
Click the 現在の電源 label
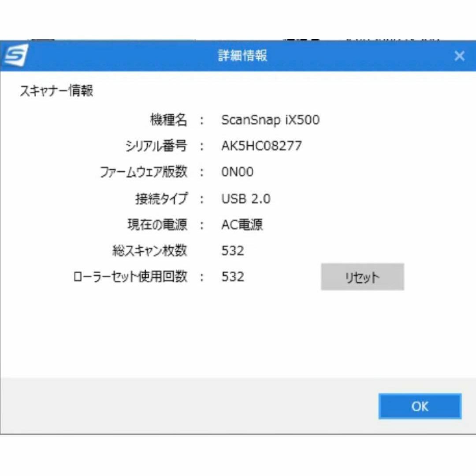157,225
